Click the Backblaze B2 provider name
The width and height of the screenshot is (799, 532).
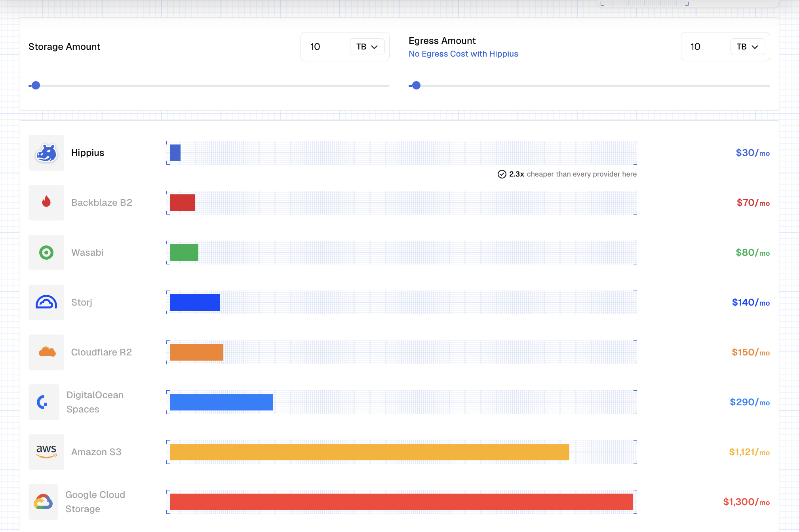[x=102, y=203]
